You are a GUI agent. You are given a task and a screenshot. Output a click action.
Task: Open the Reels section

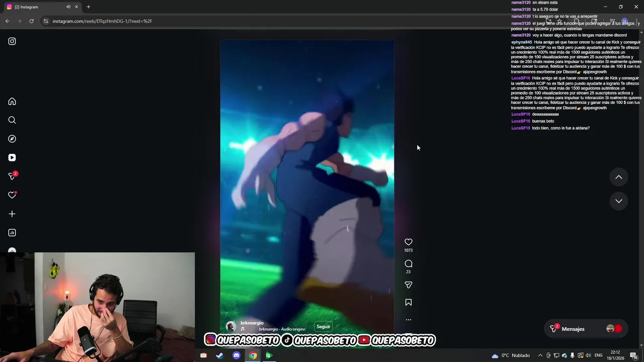(x=12, y=157)
